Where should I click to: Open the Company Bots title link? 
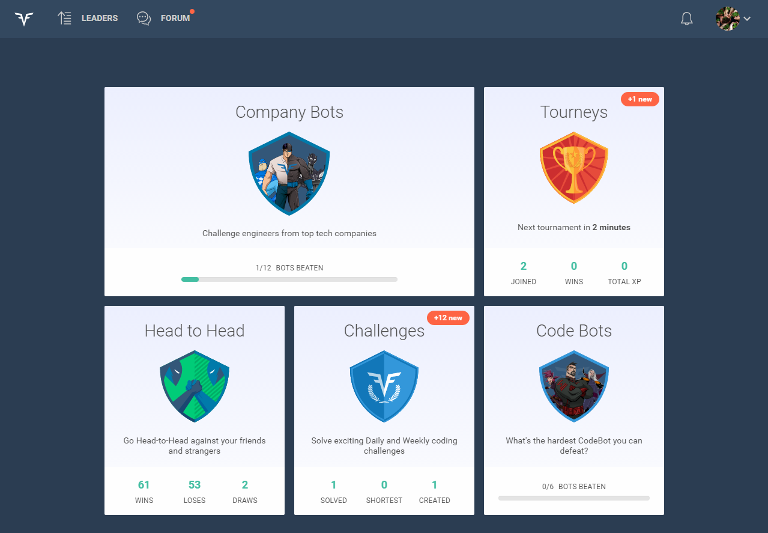click(289, 112)
